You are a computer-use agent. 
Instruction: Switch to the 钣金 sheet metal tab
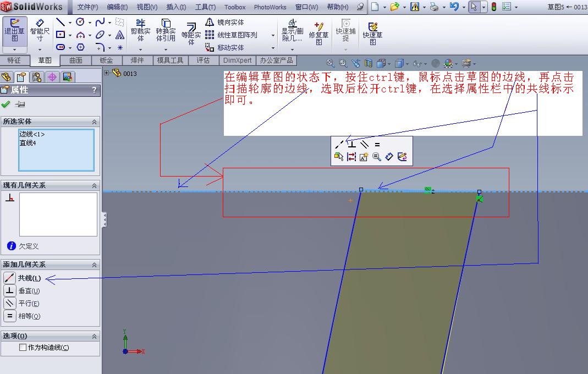tap(107, 61)
